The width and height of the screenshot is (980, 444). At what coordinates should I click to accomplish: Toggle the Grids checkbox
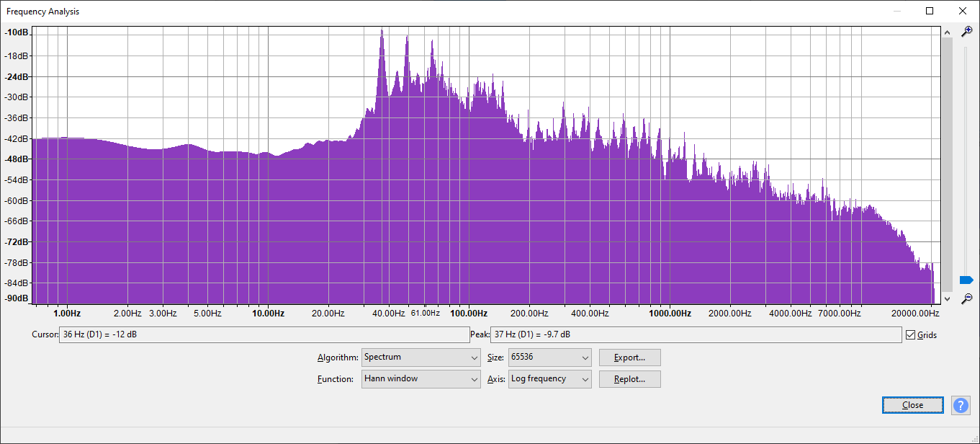911,334
